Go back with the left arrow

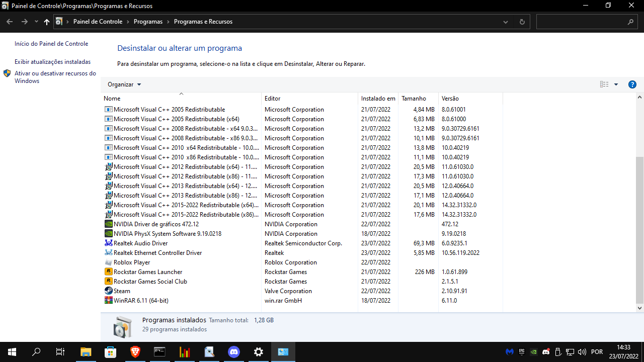tap(10, 22)
